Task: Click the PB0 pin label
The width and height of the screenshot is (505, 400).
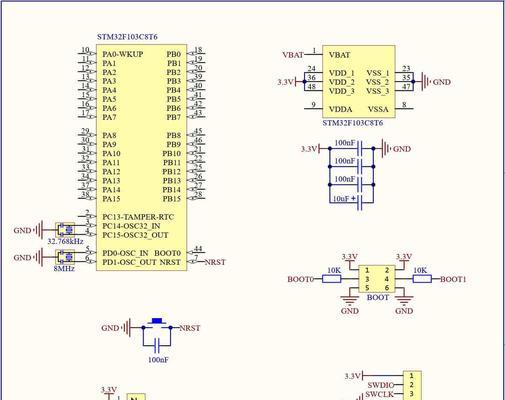Action: point(174,54)
